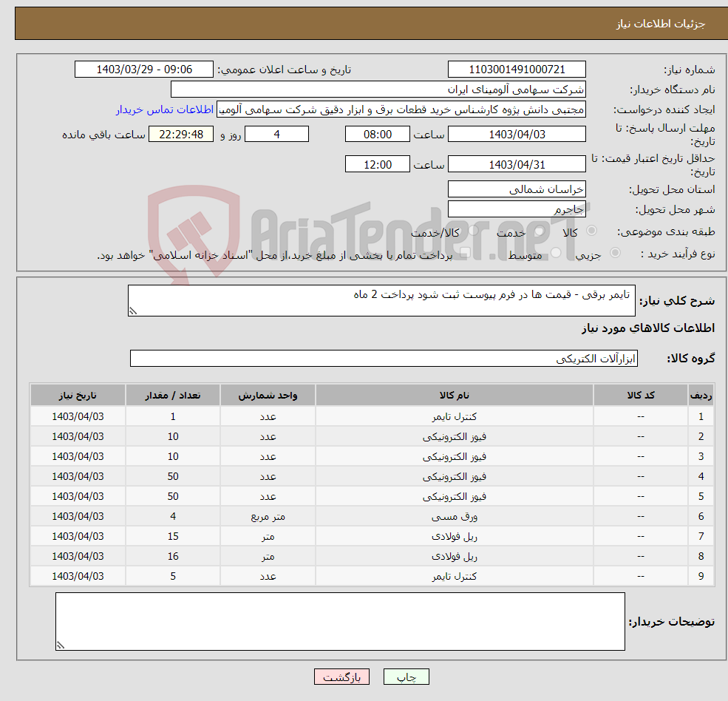
Task: Click the date cell of row 1
Action: coord(78,417)
